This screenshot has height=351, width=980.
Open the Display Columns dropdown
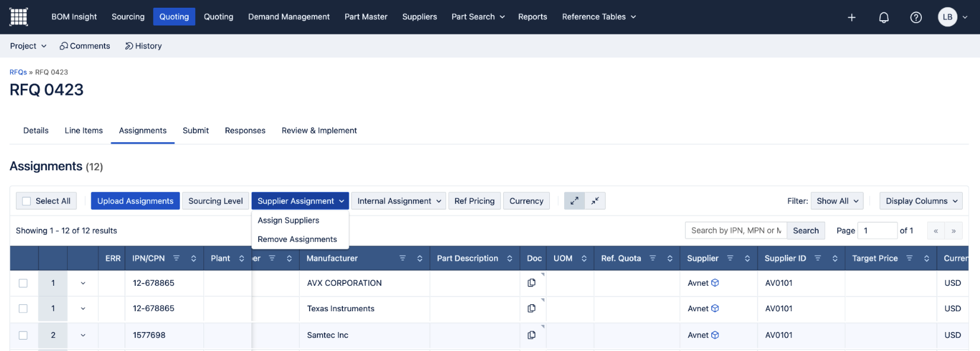click(x=921, y=201)
